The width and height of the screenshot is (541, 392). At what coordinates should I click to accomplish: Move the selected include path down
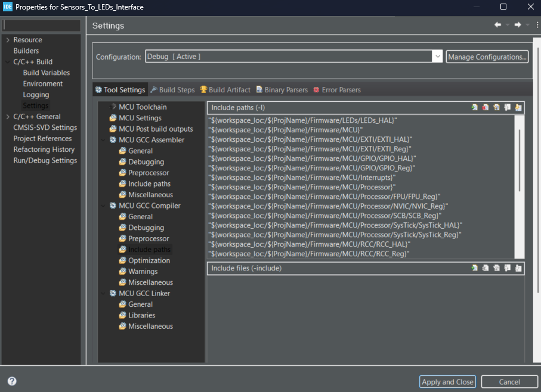pos(518,107)
